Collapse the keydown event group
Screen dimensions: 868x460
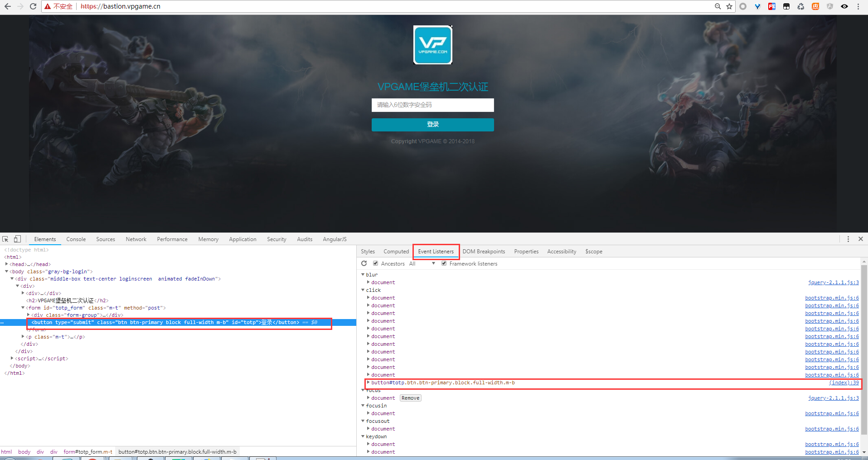363,436
